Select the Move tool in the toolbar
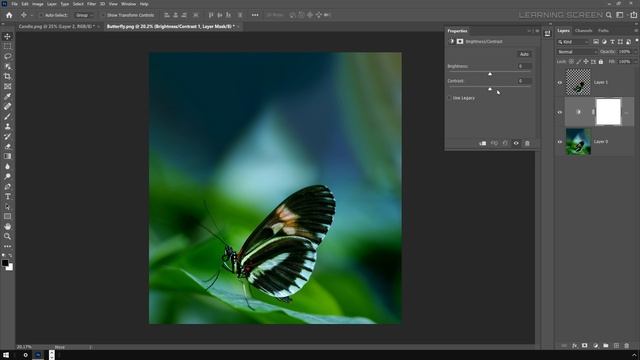Screen dimensions: 640x360 click(7, 36)
